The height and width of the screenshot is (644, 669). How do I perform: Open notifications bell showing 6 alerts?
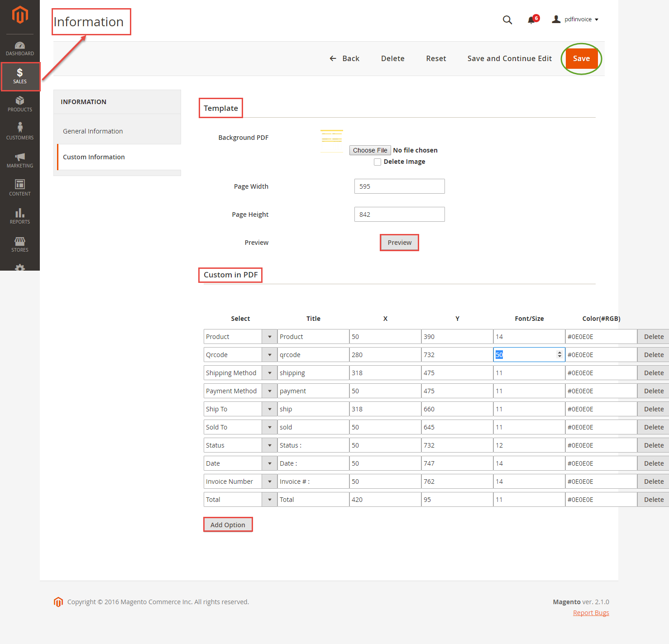click(531, 19)
